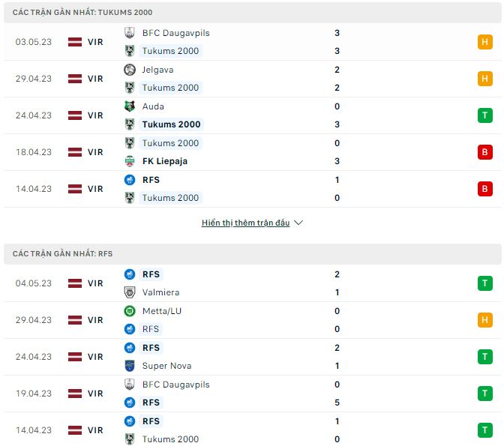Click the FK Liepaja club logo
504x446 pixels.
[x=130, y=161]
